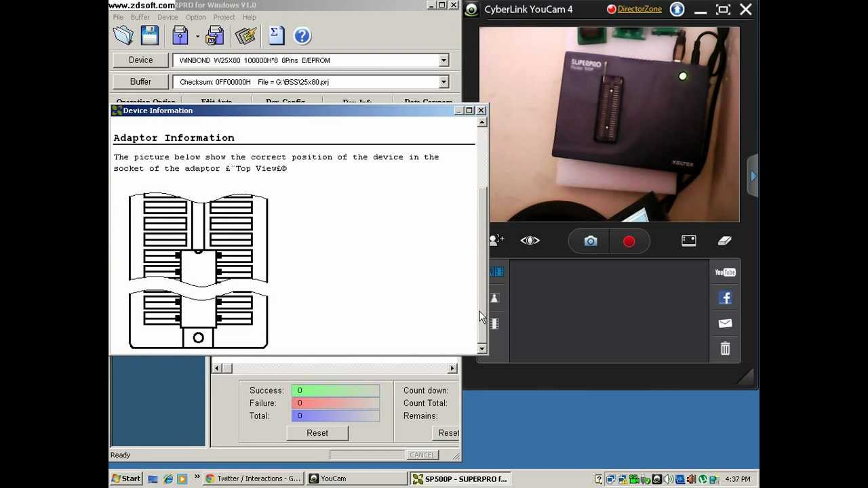
Task: Click the Device button
Action: pyautogui.click(x=141, y=60)
